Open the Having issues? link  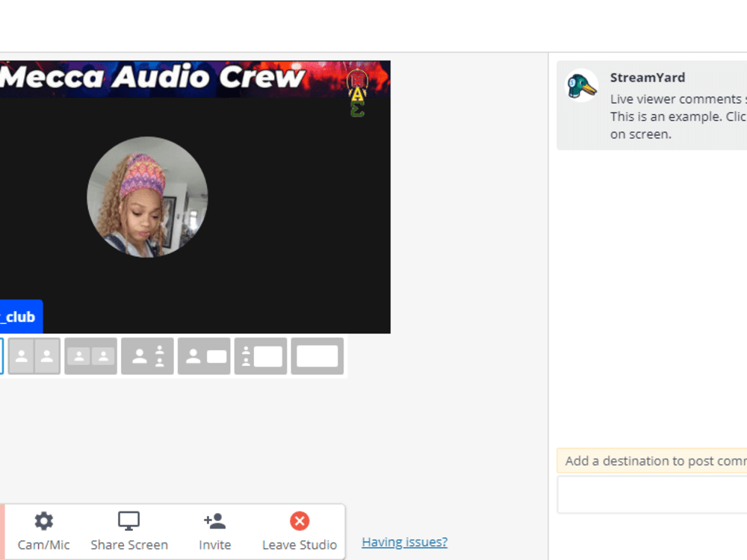(x=404, y=542)
